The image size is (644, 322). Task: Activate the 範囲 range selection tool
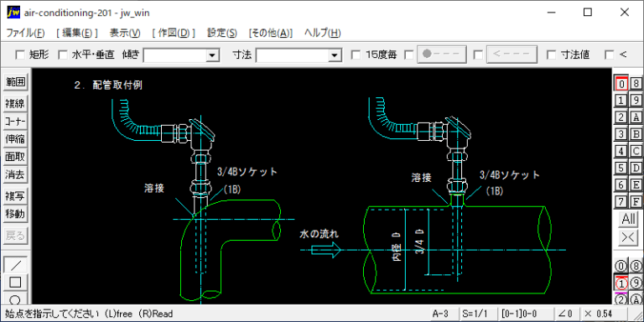pyautogui.click(x=16, y=82)
